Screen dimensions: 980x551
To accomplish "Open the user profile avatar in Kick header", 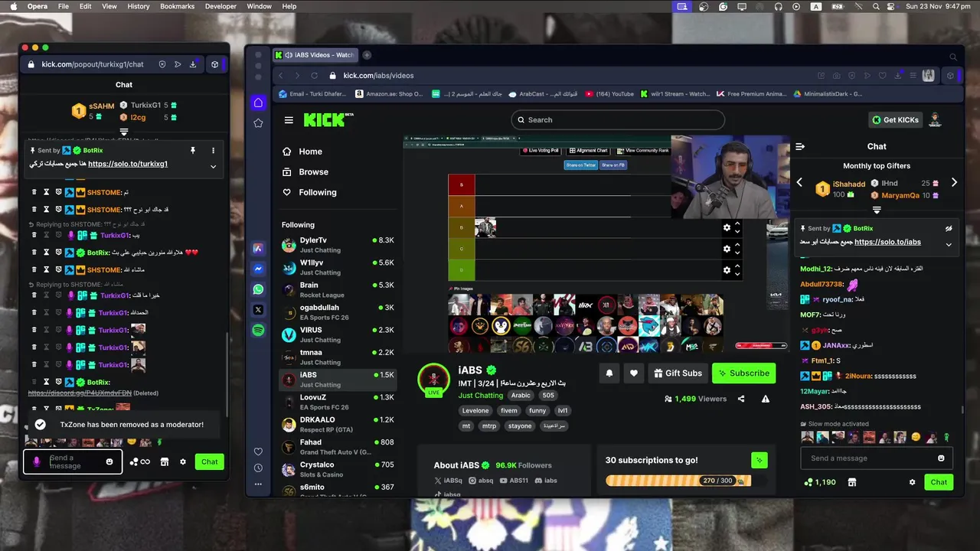I will 935,119.
